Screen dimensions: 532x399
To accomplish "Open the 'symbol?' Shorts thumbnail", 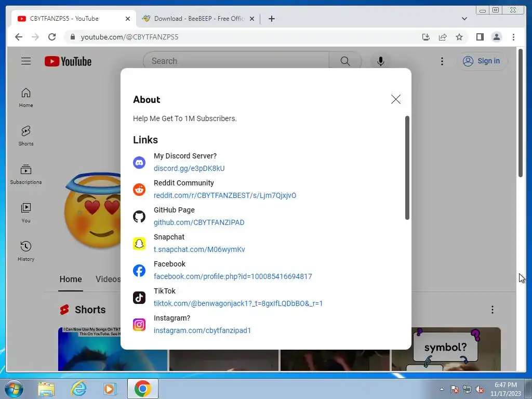I will point(446,349).
